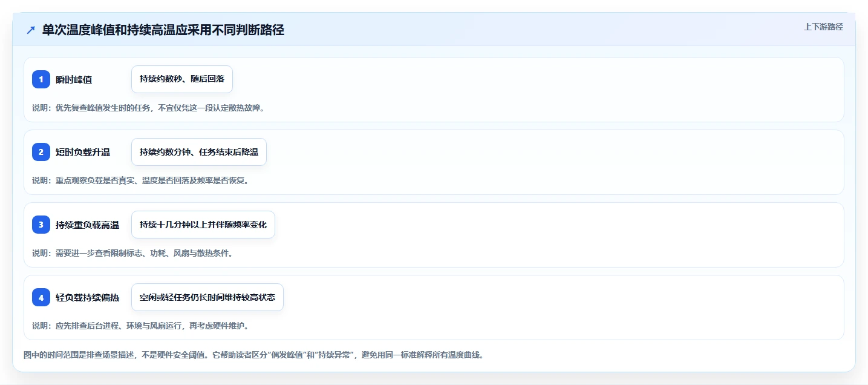Image resolution: width=868 pixels, height=385 pixels.
Task: Click the arrow icon beside the title
Action: click(31, 30)
